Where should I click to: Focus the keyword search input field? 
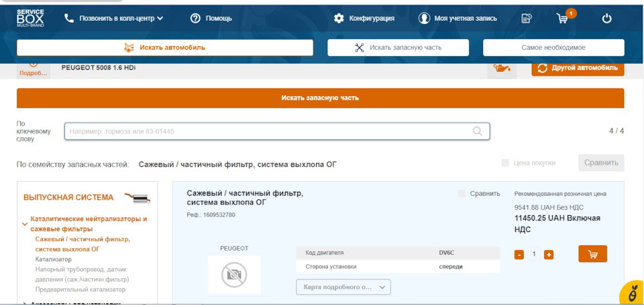277,131
